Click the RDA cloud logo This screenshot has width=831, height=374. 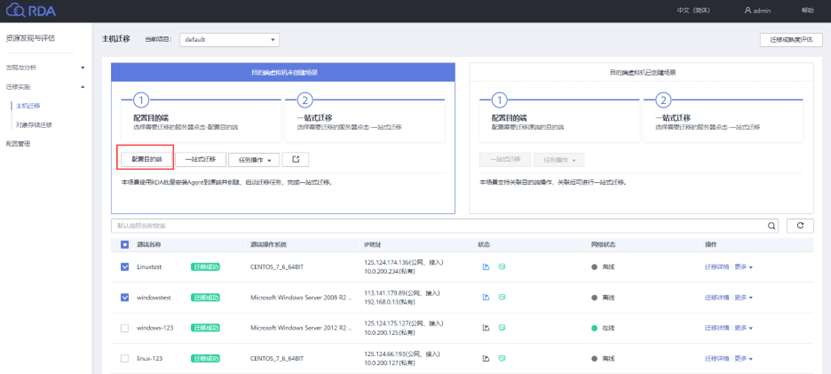pos(31,10)
